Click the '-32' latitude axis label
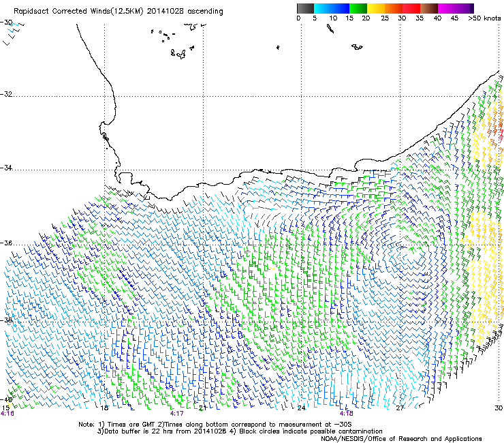Screen dimensions: 504x443 (6, 94)
